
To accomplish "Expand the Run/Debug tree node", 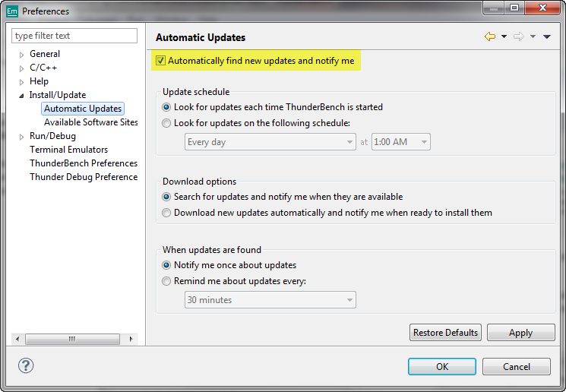I will (x=22, y=137).
